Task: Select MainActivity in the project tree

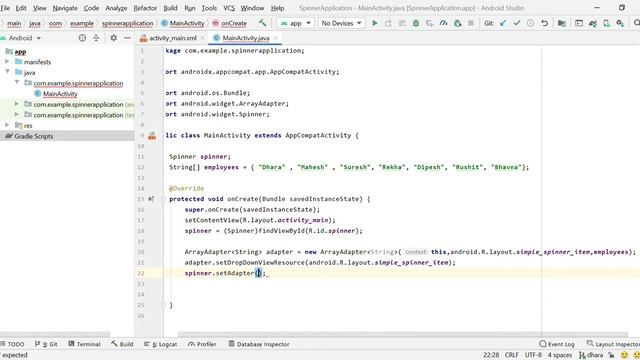Action: tap(60, 94)
